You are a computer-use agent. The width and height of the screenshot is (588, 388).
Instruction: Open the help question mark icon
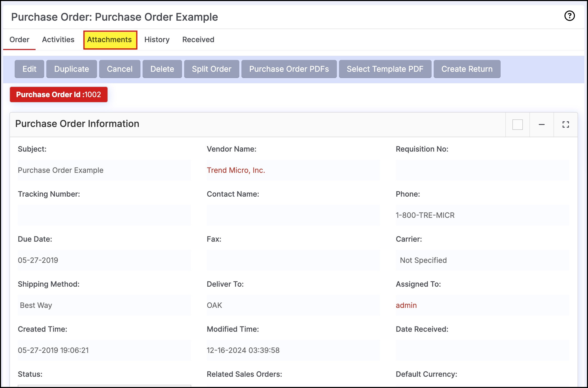point(569,16)
